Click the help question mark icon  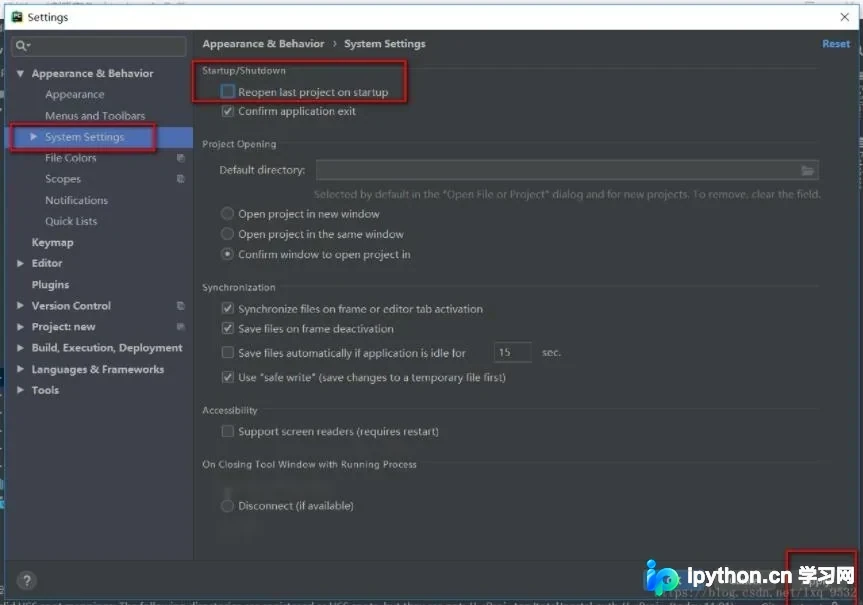pos(26,580)
